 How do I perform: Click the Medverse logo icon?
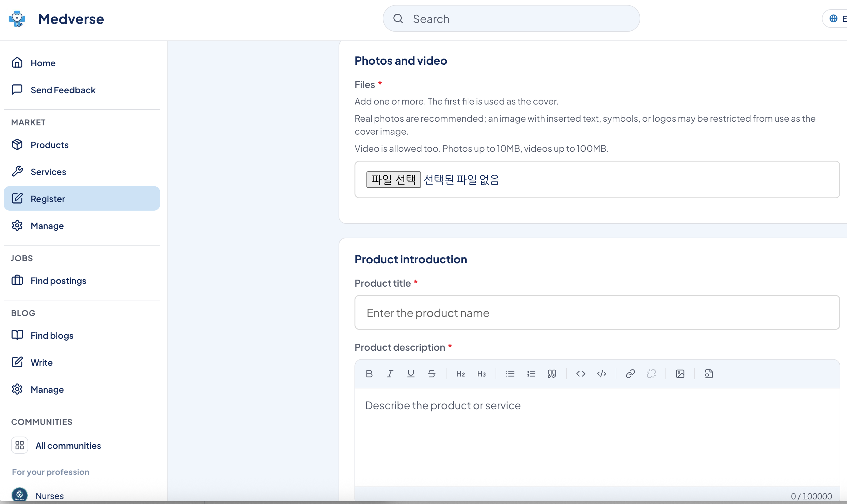17,19
